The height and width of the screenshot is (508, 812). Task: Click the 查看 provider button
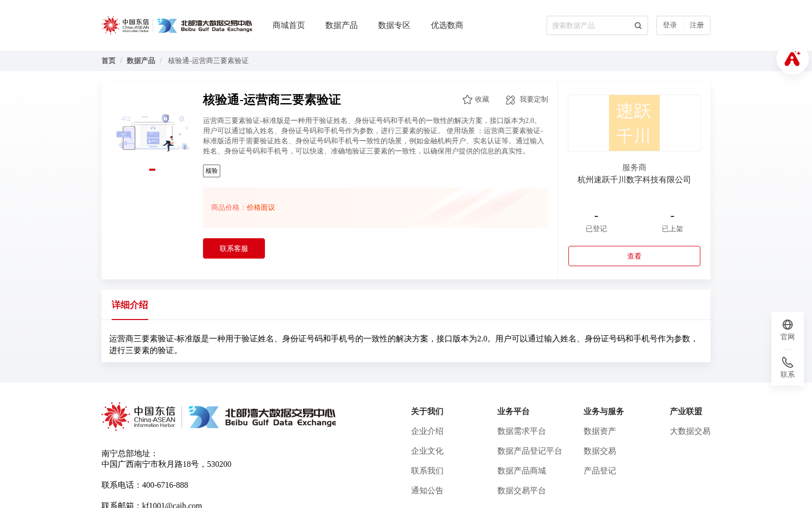pyautogui.click(x=634, y=256)
